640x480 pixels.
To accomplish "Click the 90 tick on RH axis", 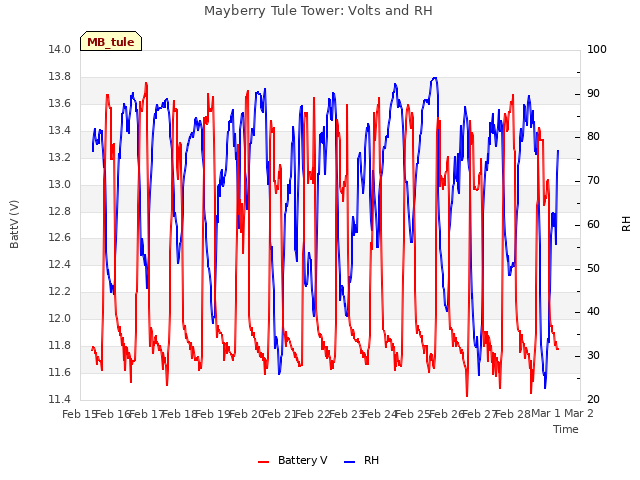I will (x=593, y=93).
